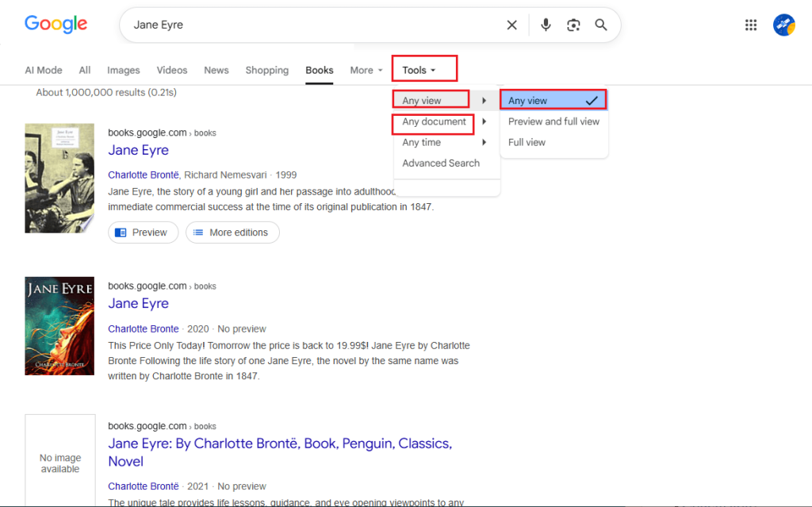This screenshot has width=812, height=507.
Task: Open Advanced Search from the Tools menu
Action: [441, 163]
